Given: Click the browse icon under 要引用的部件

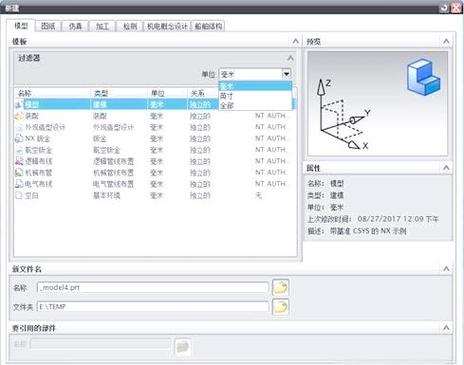Looking at the screenshot, I should tap(183, 347).
